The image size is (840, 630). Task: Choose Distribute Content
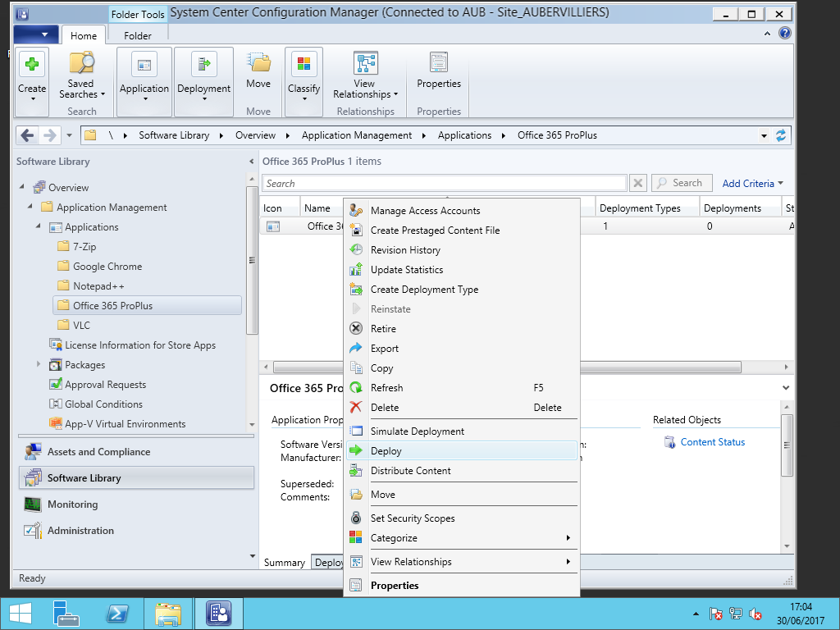point(462,471)
